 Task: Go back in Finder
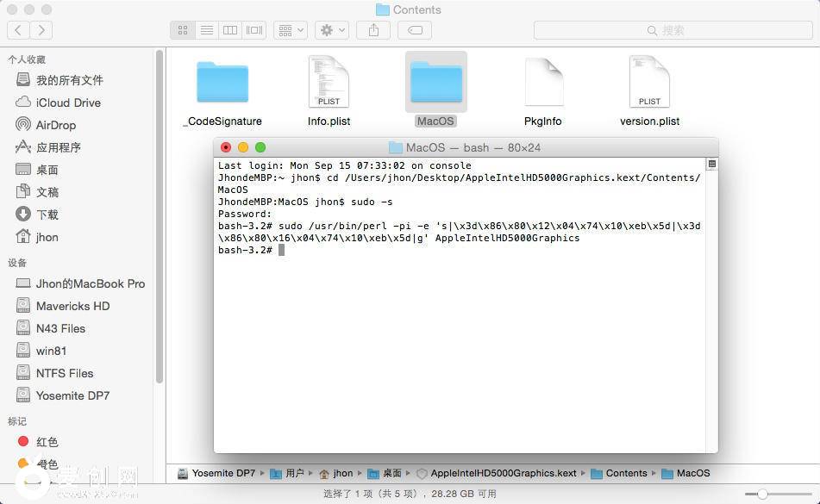click(18, 30)
